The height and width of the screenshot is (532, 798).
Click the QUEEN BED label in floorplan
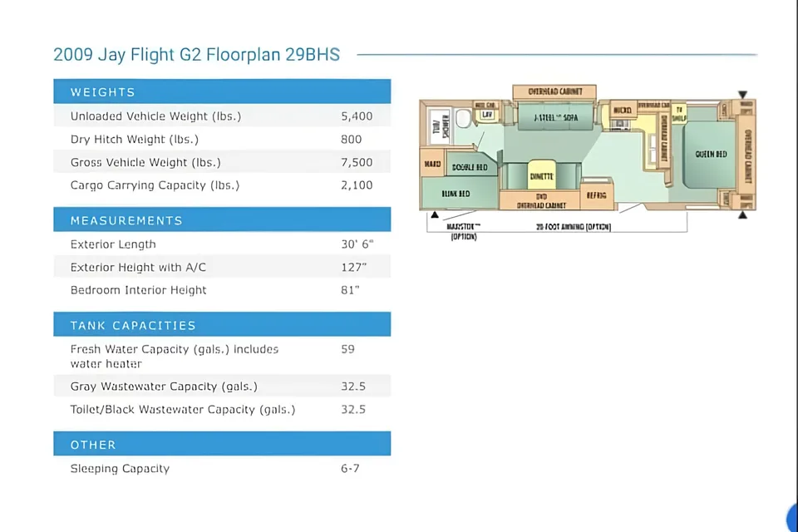[x=711, y=155]
